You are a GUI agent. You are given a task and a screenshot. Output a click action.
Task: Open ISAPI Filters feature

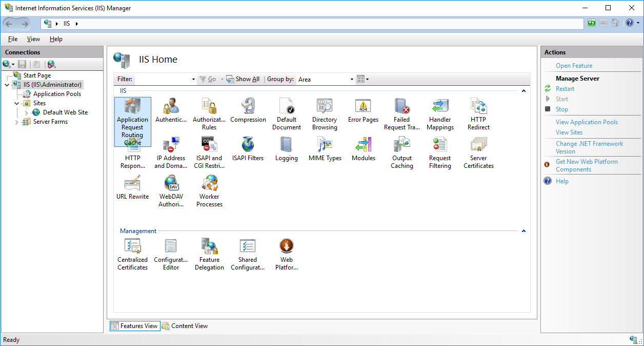[248, 149]
